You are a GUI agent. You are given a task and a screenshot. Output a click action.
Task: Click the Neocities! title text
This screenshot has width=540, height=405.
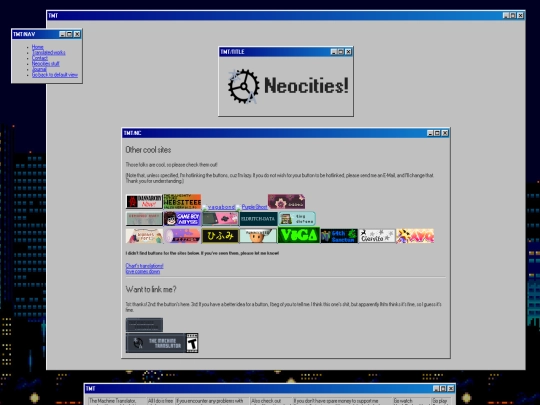(x=306, y=85)
